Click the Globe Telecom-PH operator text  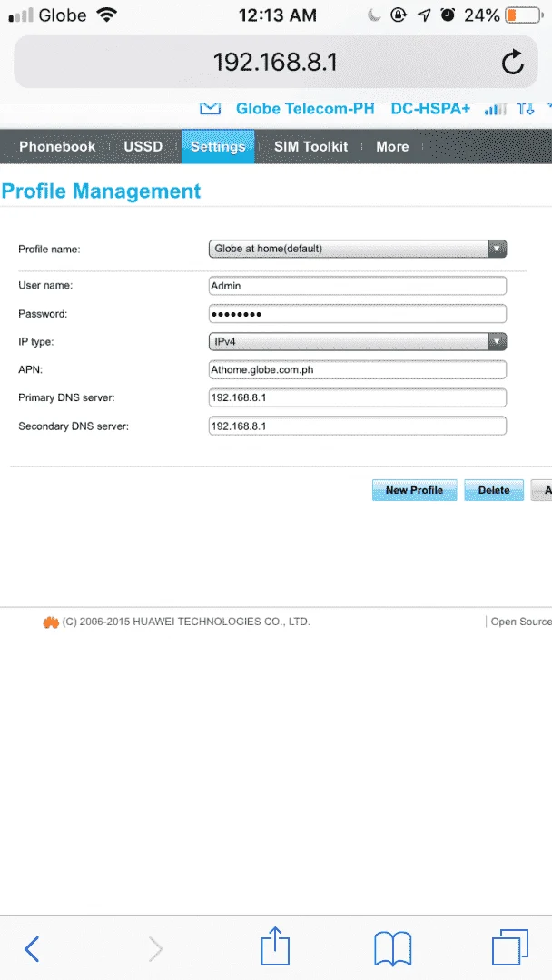[305, 109]
